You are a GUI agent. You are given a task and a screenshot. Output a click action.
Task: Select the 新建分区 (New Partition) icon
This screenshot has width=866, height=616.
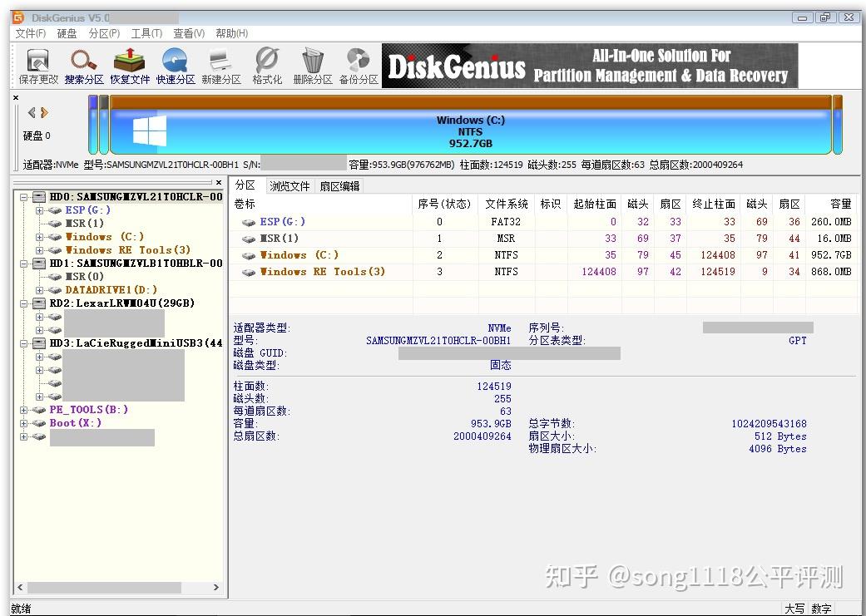point(220,65)
